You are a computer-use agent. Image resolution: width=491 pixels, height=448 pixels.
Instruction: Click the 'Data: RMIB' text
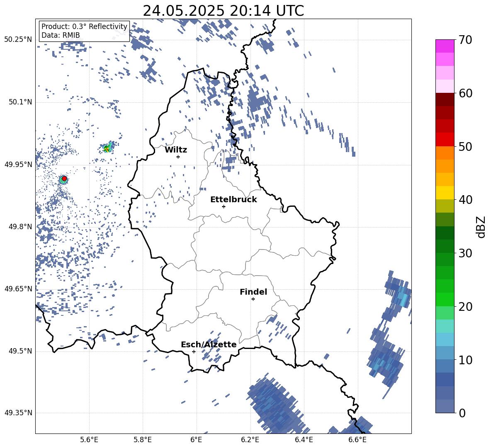pos(61,35)
